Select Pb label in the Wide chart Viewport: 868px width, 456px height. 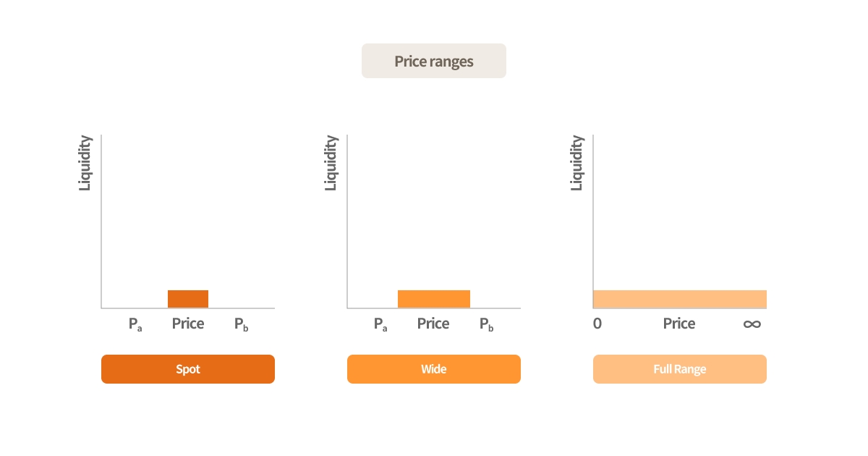(487, 324)
